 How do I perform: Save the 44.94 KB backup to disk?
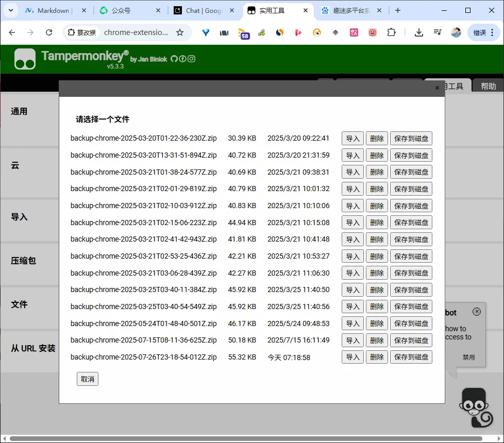pos(411,223)
